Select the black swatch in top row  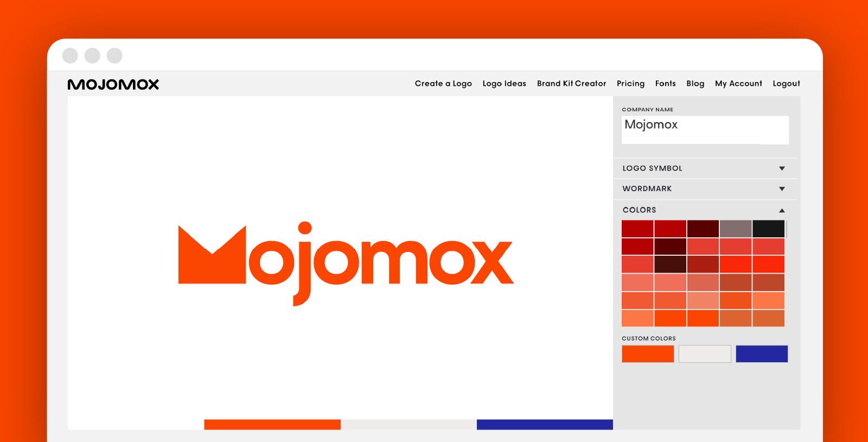[769, 229]
